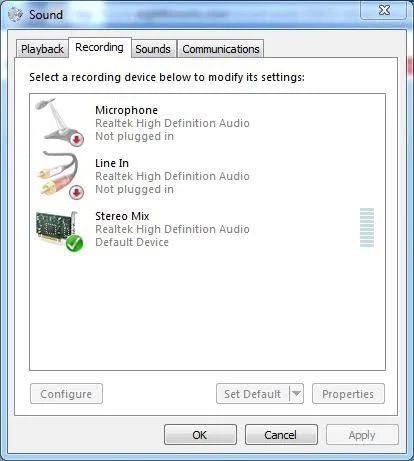Screen dimensions: 414x461
Task: Select the "Line In" device name
Action: (x=112, y=163)
